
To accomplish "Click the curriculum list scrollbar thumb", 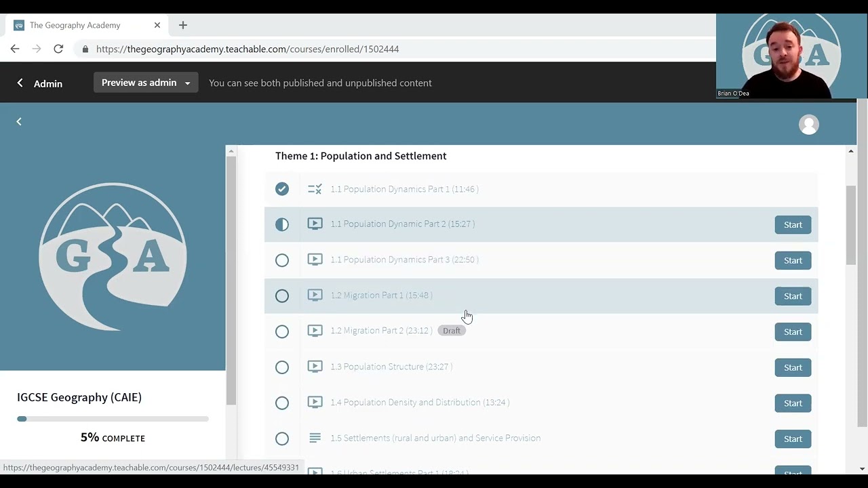I will [850, 225].
